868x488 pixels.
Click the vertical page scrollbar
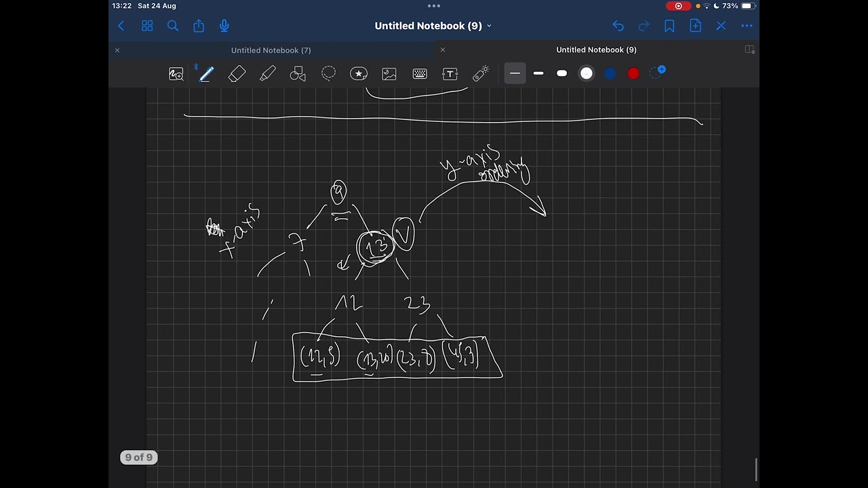tap(756, 468)
